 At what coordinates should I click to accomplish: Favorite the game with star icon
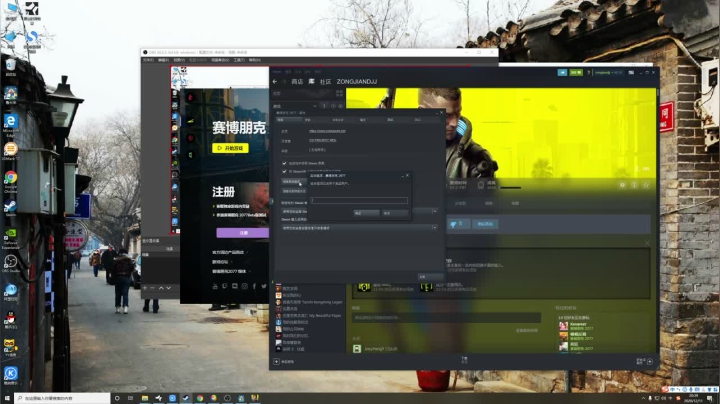click(646, 185)
